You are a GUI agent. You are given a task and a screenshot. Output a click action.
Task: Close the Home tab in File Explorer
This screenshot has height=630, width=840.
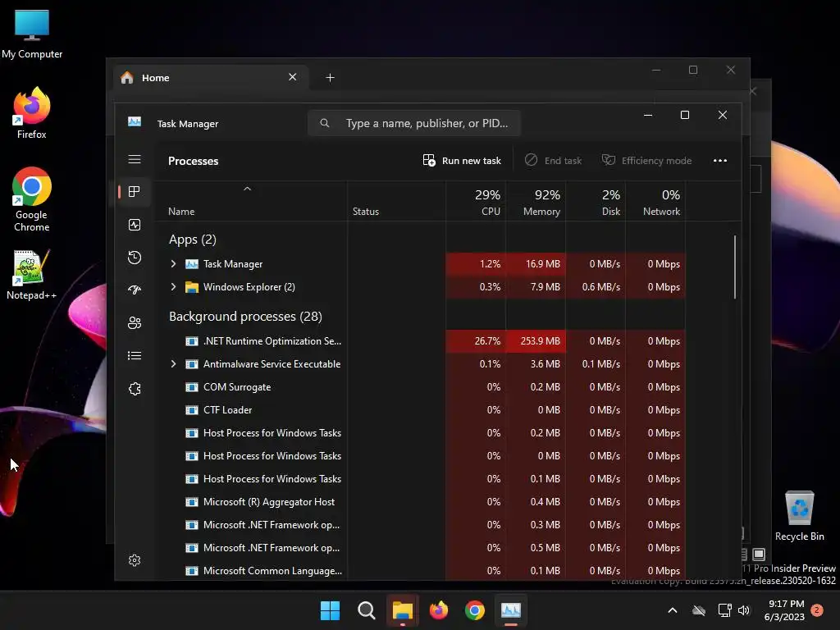pyautogui.click(x=293, y=77)
